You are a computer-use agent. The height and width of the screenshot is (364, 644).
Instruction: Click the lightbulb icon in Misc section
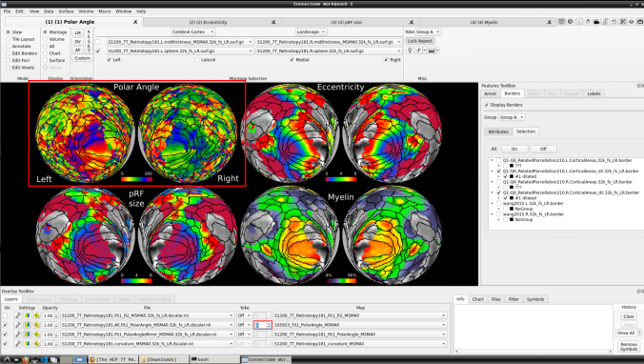pyautogui.click(x=410, y=51)
